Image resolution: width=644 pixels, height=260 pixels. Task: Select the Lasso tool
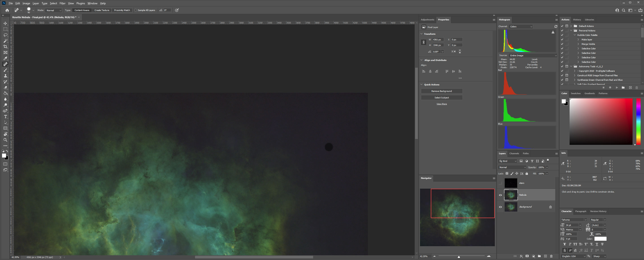[5, 35]
